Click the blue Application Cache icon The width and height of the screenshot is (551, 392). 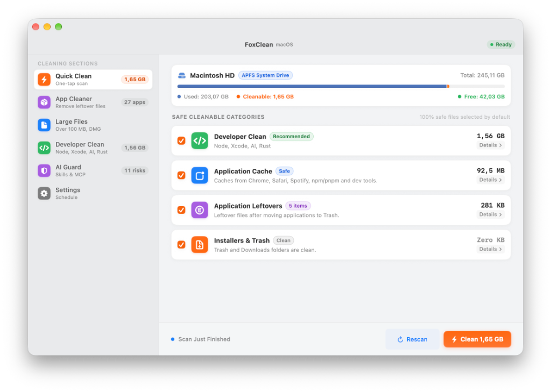(x=200, y=176)
